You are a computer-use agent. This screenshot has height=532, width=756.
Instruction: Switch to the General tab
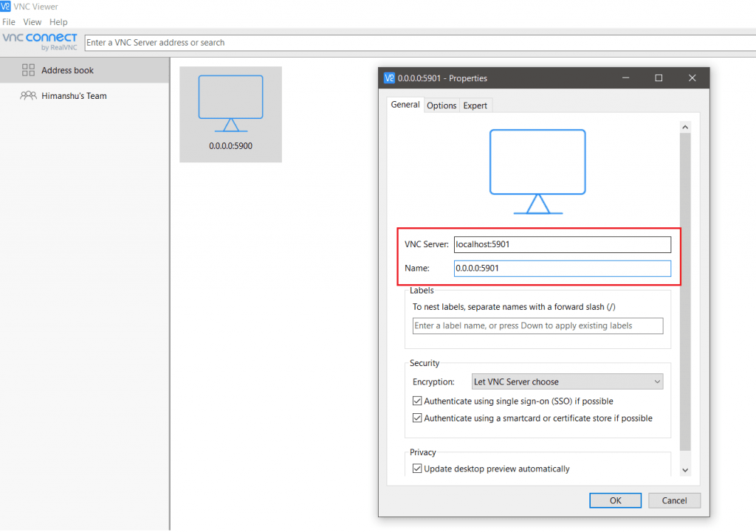(x=405, y=105)
